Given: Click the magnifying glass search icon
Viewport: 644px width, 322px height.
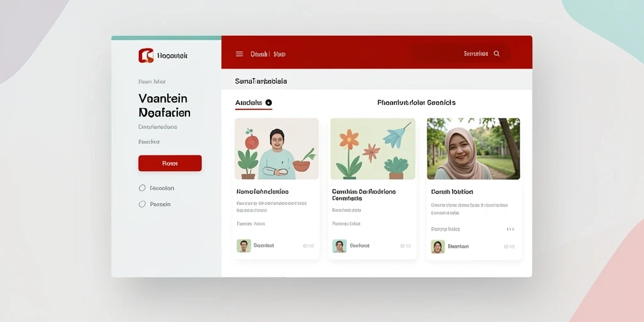Looking at the screenshot, I should (497, 54).
